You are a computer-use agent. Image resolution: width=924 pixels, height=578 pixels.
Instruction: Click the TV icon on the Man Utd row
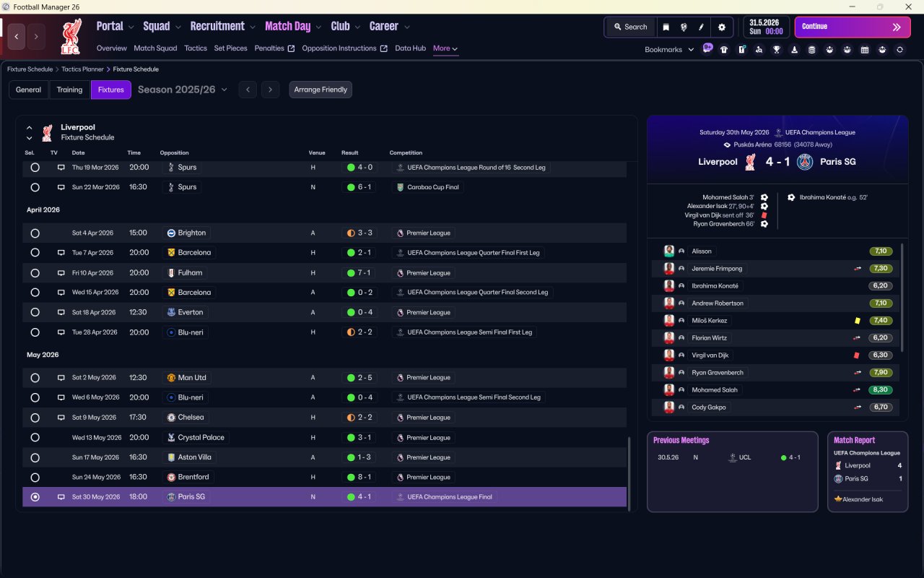[x=61, y=378]
